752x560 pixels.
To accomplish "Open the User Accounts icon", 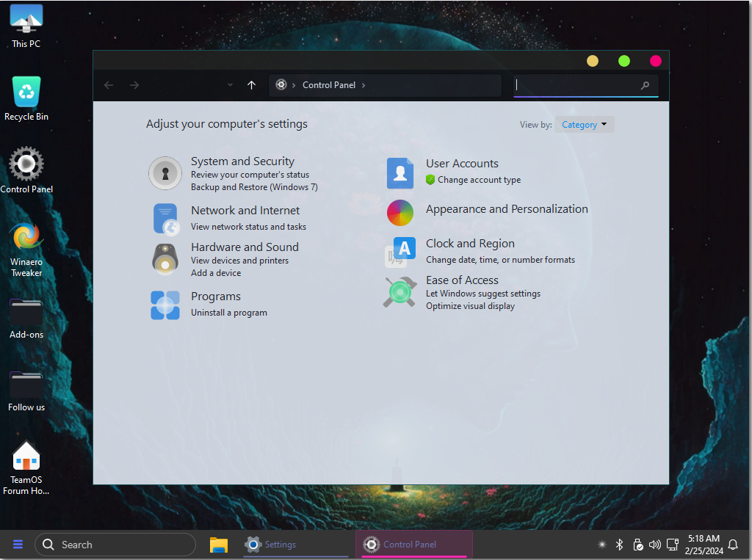I will (x=400, y=173).
